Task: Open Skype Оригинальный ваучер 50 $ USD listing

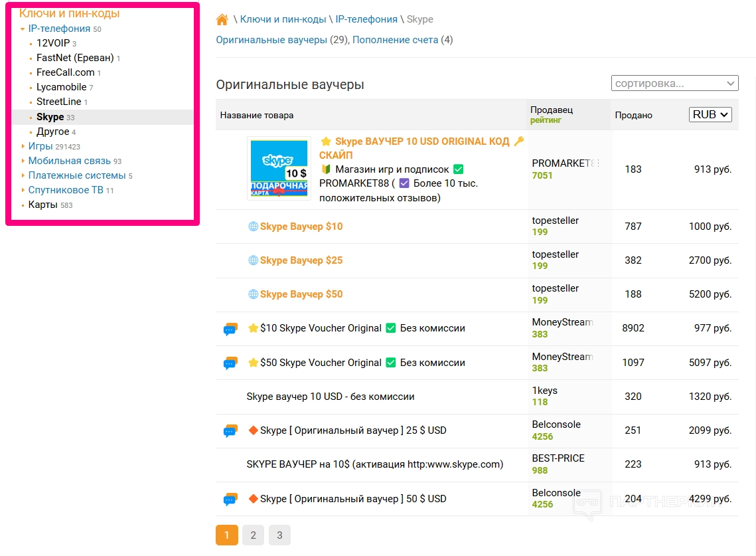Action: 353,499
